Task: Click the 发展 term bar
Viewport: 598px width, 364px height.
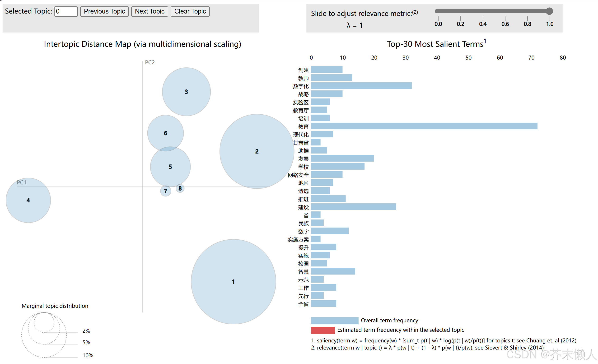Action: point(342,158)
